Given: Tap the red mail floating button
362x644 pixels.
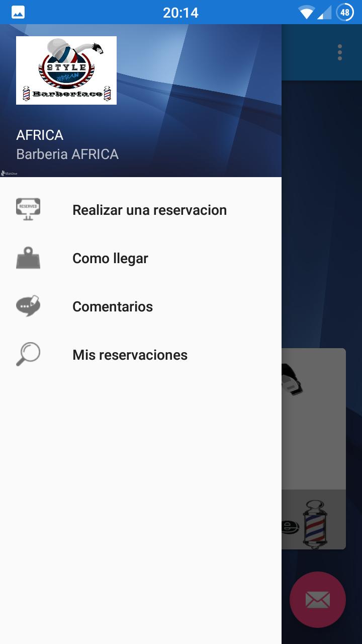Looking at the screenshot, I should tap(318, 600).
